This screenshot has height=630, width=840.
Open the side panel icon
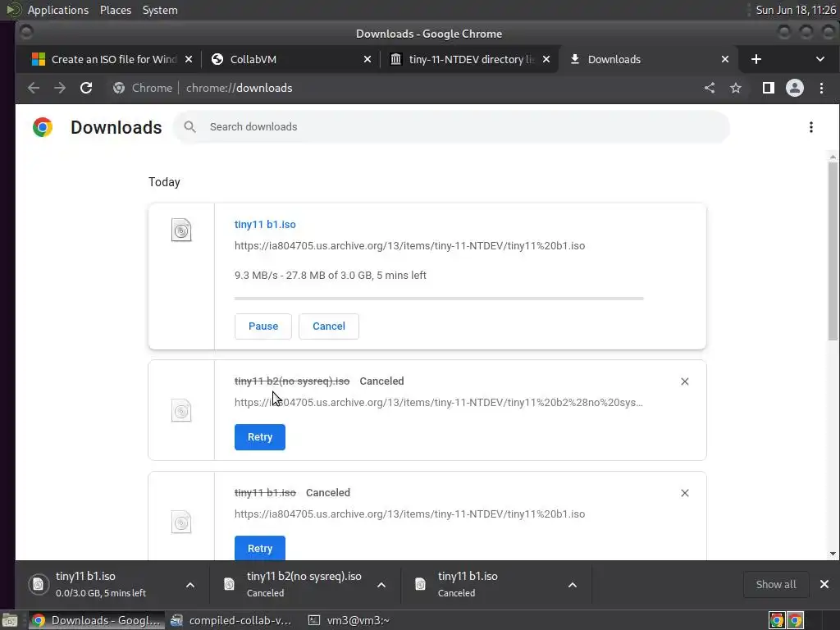[x=768, y=88]
